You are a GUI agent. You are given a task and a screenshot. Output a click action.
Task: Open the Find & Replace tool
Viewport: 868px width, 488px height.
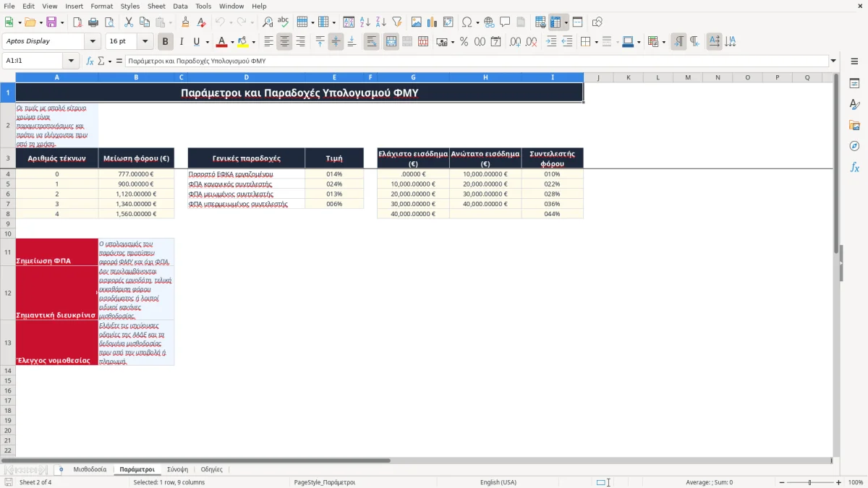point(268,22)
